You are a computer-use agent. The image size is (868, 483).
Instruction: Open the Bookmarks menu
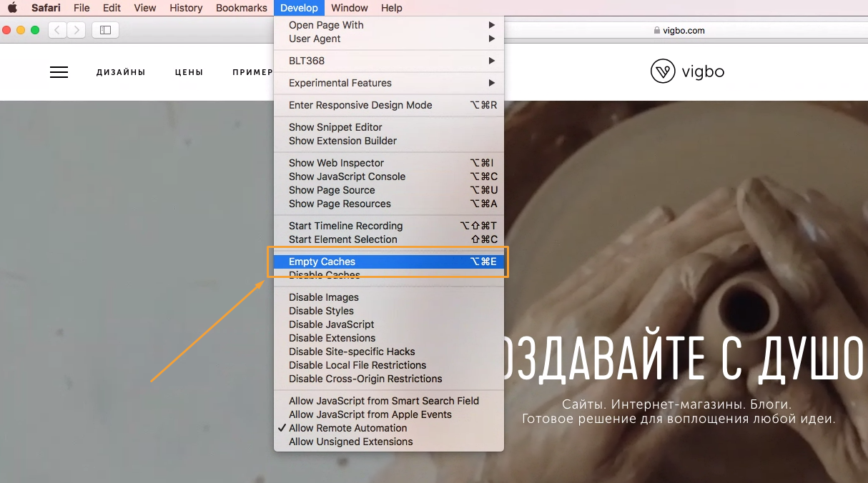[x=242, y=8]
